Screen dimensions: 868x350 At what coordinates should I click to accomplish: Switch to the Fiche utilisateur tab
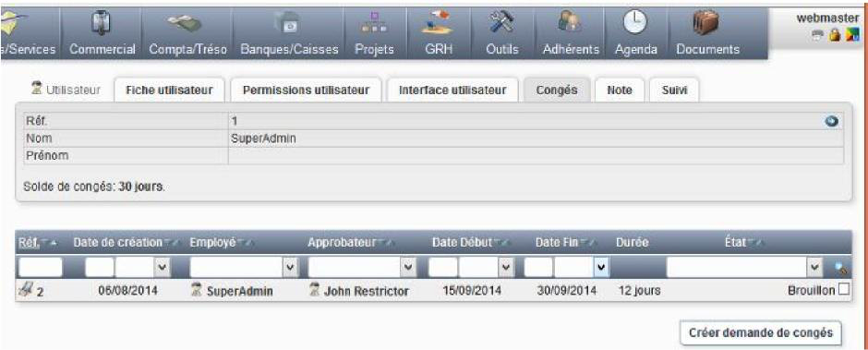169,91
